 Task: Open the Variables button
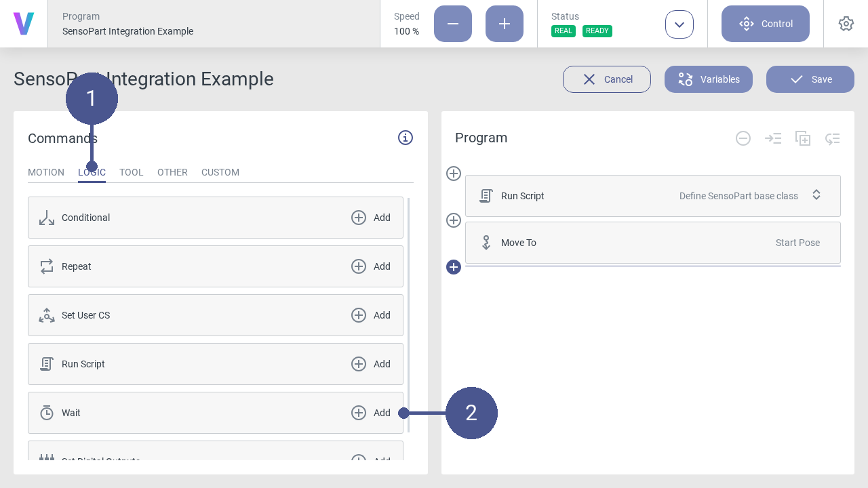tap(709, 79)
